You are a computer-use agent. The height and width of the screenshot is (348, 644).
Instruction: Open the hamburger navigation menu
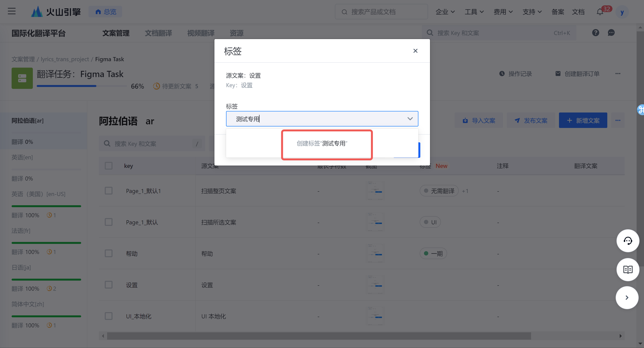pyautogui.click(x=12, y=11)
